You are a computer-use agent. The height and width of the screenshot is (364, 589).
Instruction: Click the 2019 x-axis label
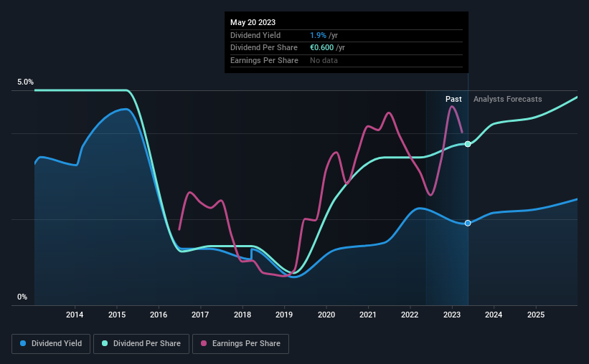point(284,315)
